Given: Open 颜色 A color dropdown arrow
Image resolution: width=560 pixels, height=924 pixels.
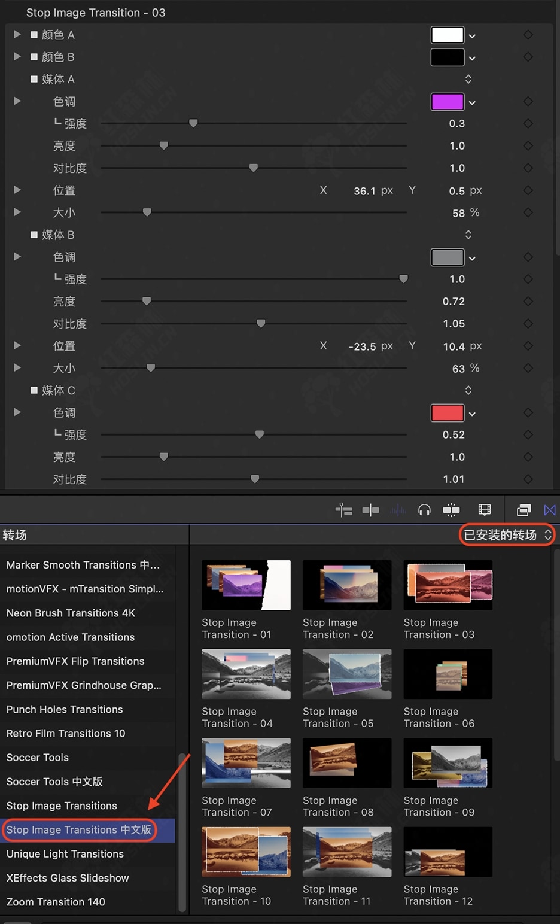Looking at the screenshot, I should pyautogui.click(x=472, y=36).
